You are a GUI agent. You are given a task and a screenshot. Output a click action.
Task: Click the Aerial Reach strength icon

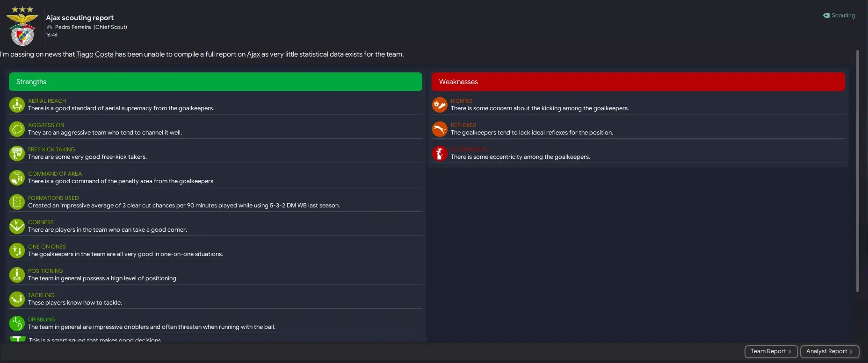pos(17,105)
